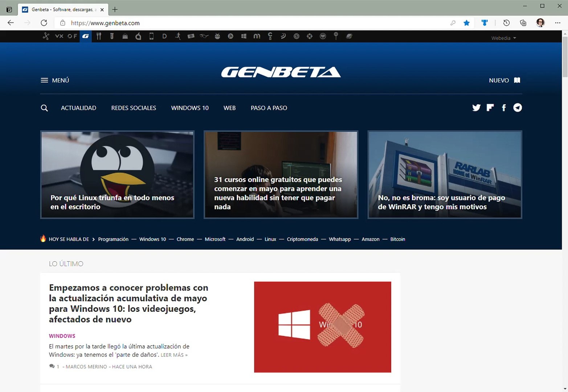
Task: Open the Android robot site icon
Action: [x=217, y=36]
